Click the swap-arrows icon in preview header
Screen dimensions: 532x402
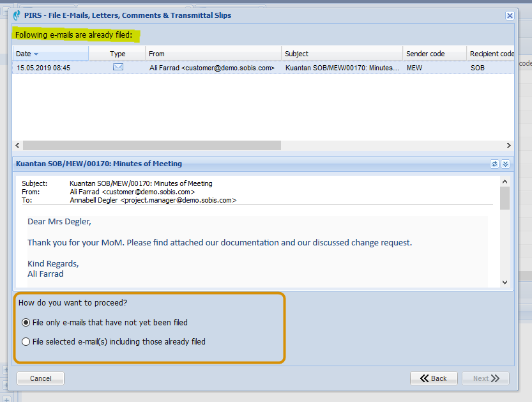tap(494, 164)
